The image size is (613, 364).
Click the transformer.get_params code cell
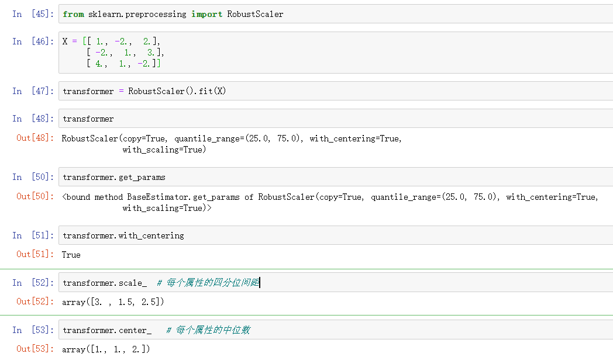(336, 177)
